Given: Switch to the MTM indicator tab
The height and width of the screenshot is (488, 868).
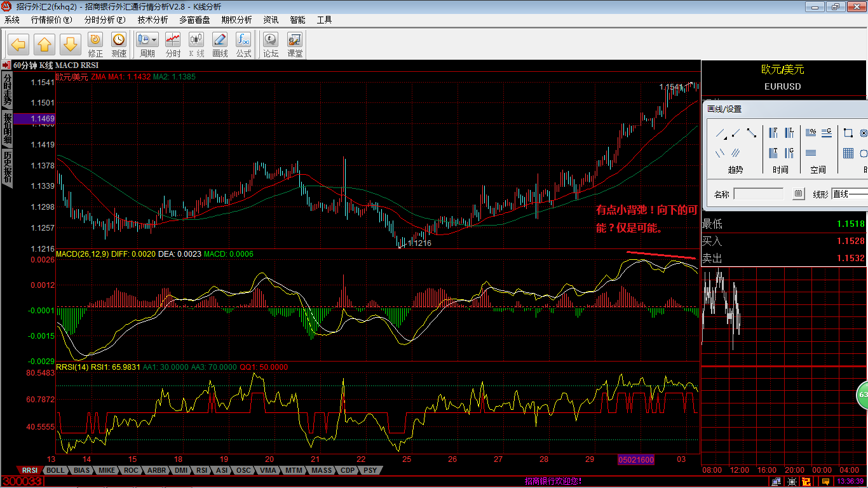Looking at the screenshot, I should (294, 471).
